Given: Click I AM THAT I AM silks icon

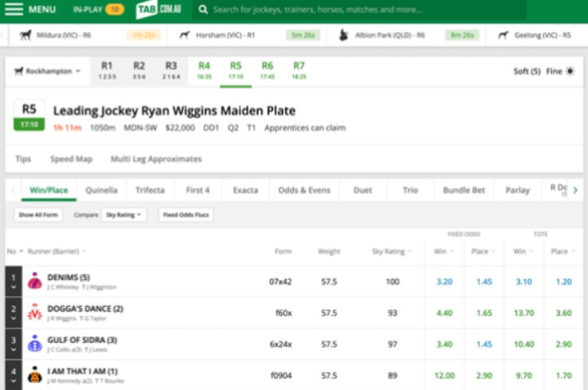Looking at the screenshot, I should pyautogui.click(x=34, y=374).
